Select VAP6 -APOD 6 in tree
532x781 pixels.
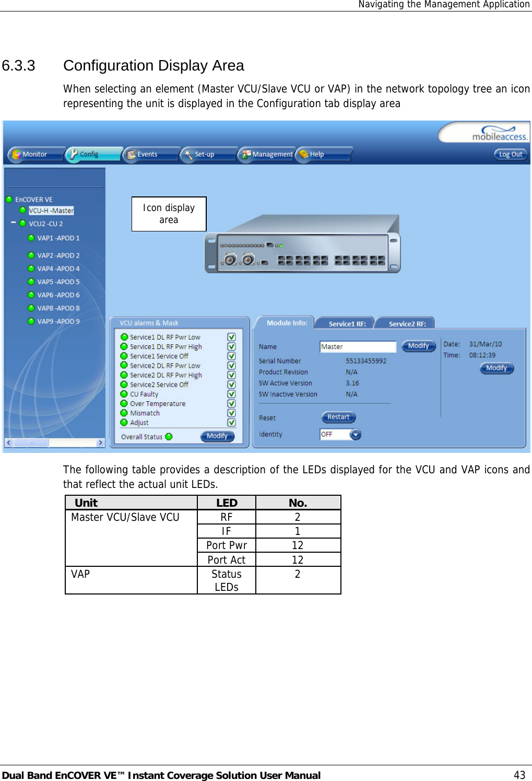tap(58, 295)
